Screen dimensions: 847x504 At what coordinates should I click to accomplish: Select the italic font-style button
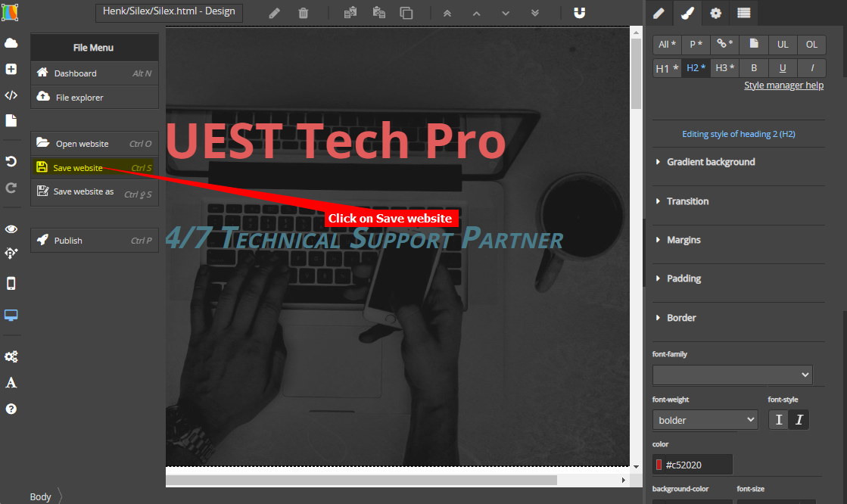point(799,420)
